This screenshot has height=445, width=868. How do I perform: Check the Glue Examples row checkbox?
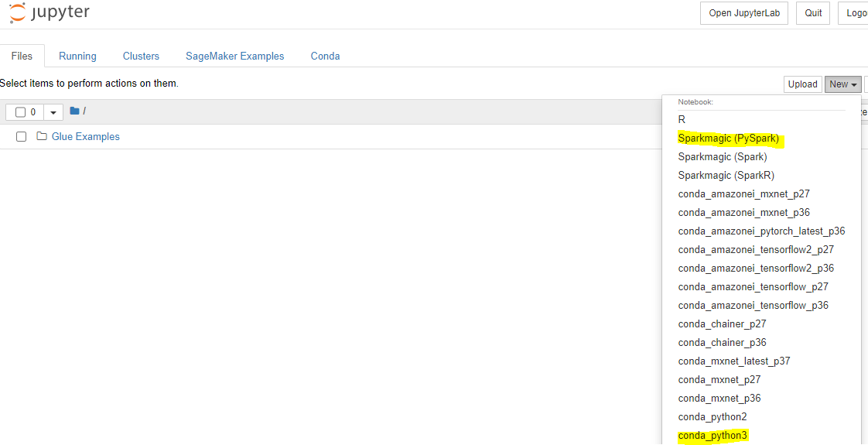pyautogui.click(x=21, y=137)
